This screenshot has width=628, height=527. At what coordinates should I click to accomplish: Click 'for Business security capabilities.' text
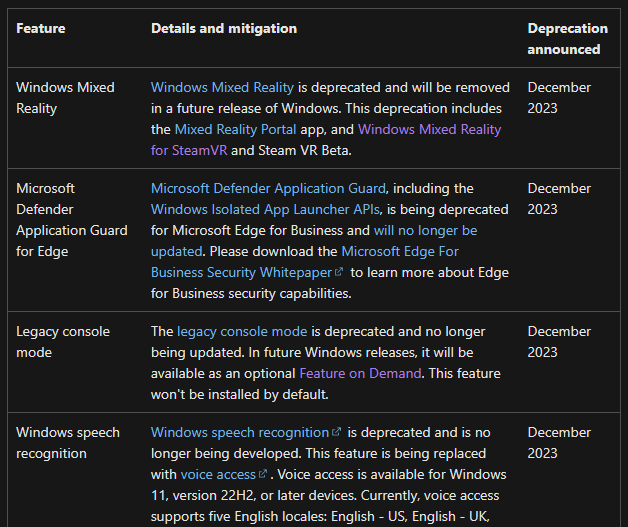[x=251, y=293]
